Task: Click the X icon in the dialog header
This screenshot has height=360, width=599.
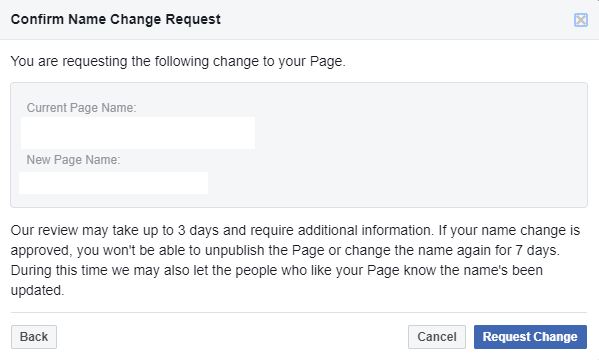Action: click(x=581, y=20)
